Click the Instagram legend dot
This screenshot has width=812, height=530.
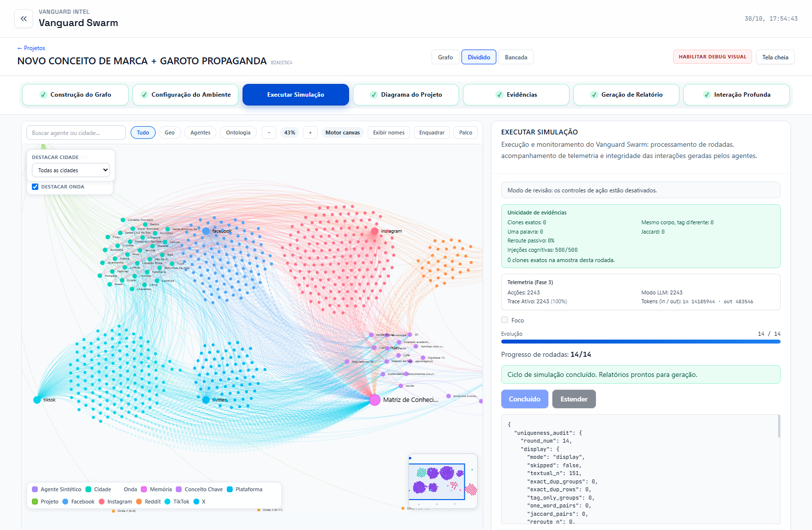102,502
